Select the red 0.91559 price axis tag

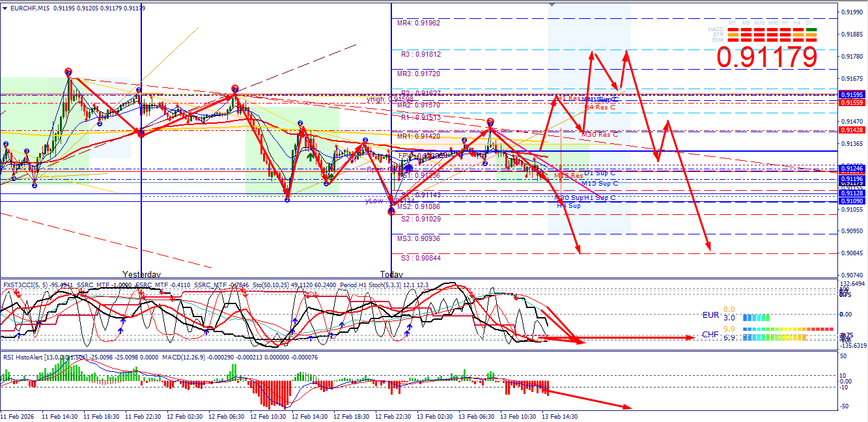(852, 103)
